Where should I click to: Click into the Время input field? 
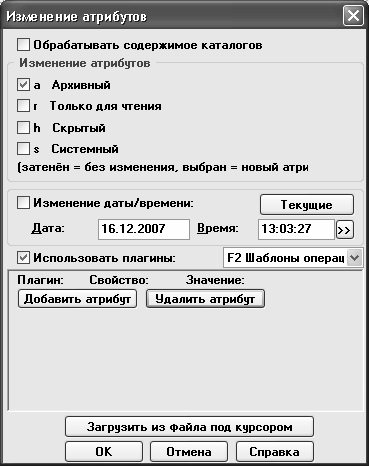coord(296,229)
